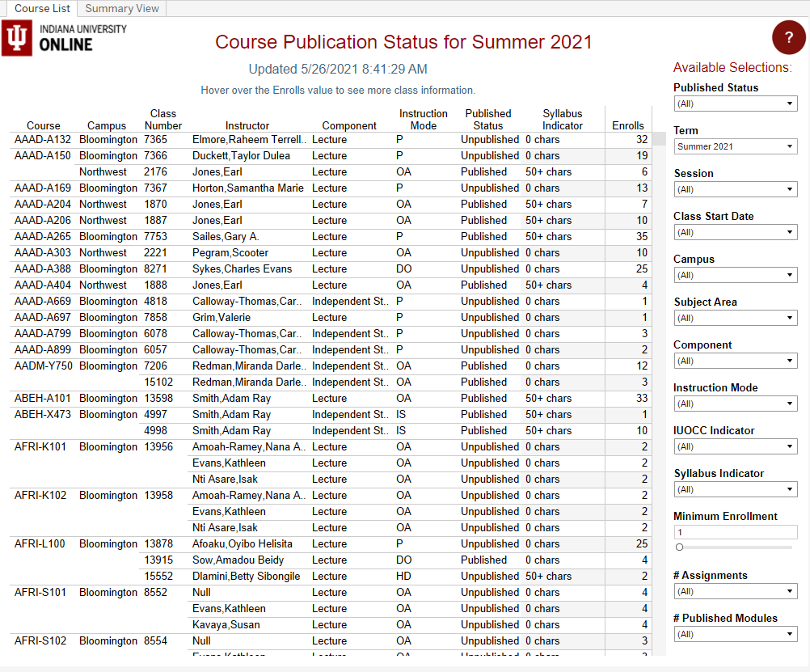Select the Course List tab

click(42, 8)
